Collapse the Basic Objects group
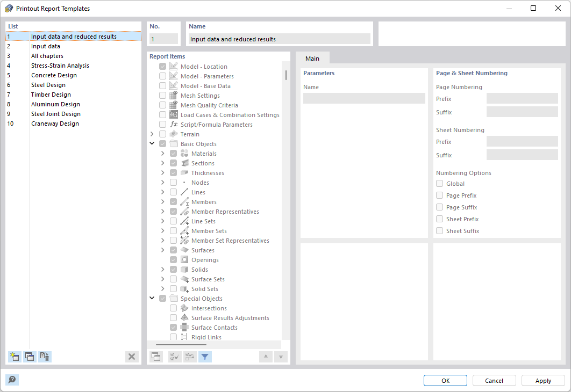 [x=152, y=143]
